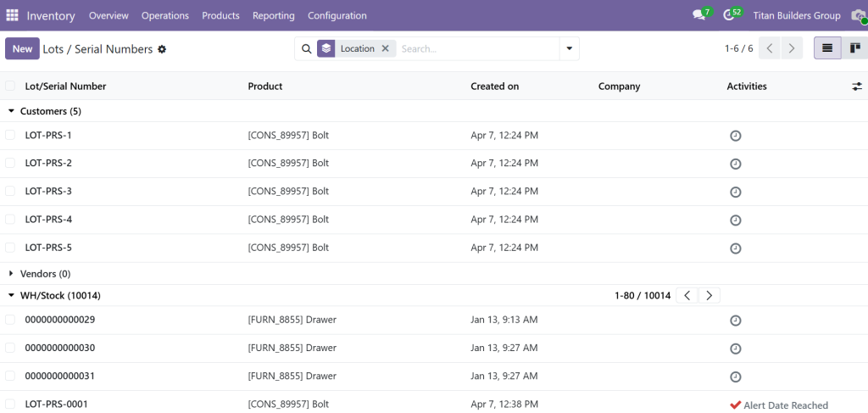Go to next page in WH/Stock group
The width and height of the screenshot is (868, 413).
coord(709,295)
